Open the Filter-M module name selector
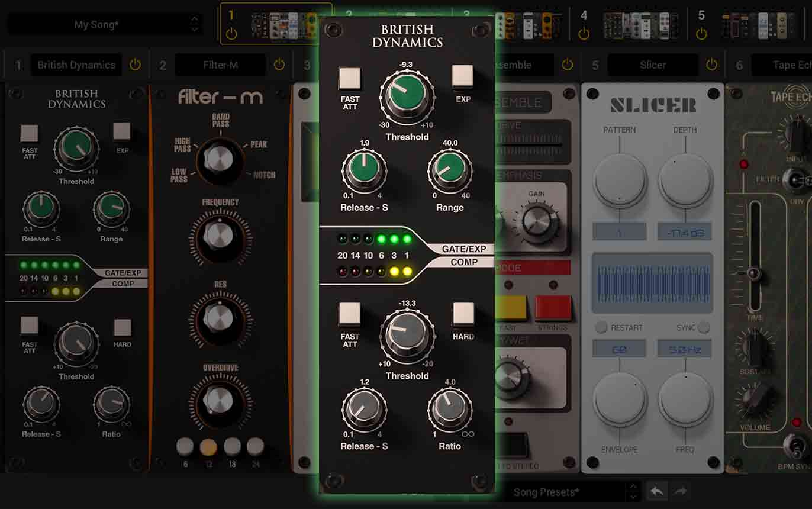Screen dimensions: 812x509 point(220,65)
